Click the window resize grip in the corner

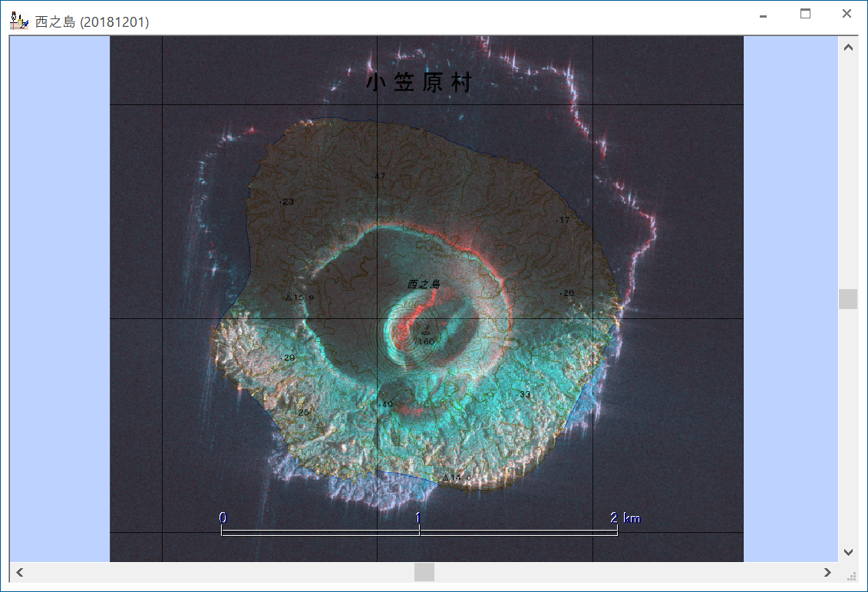850,575
